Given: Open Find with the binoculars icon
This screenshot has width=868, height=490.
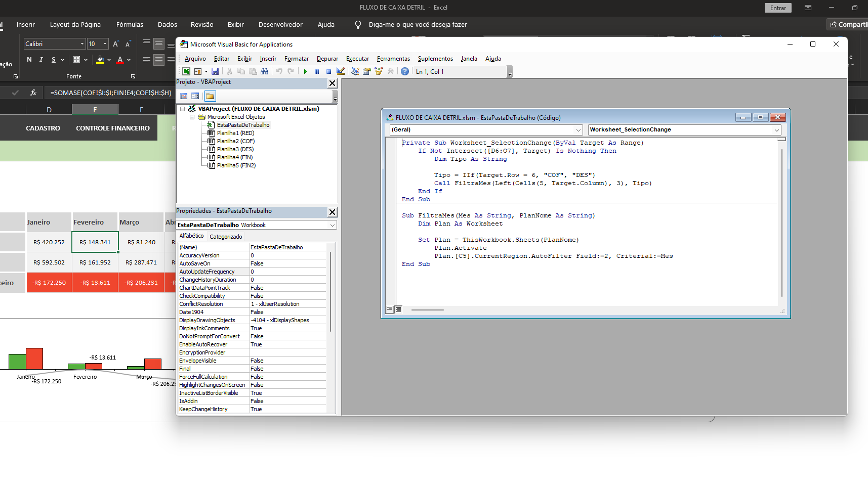Looking at the screenshot, I should coord(265,71).
